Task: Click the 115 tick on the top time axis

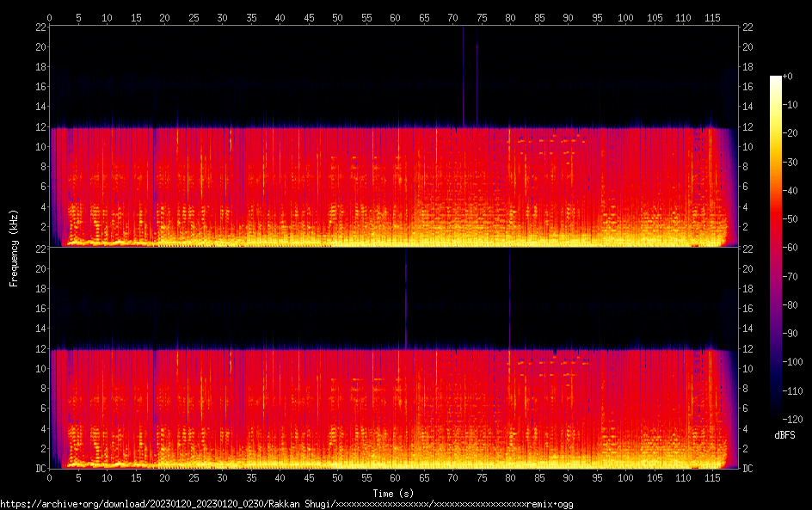Action: pos(712,17)
